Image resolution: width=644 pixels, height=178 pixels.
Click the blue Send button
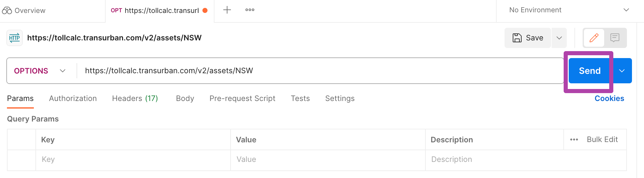[x=590, y=71]
